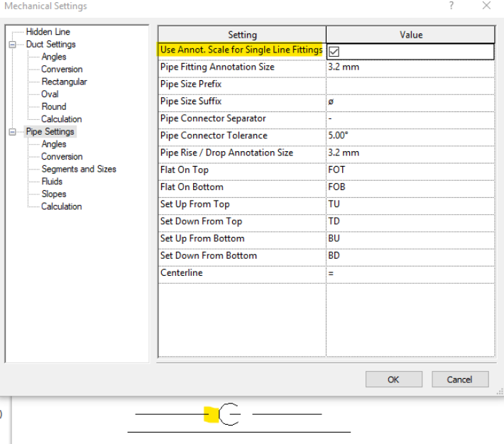
Task: Open Calculation under Pipe Settings
Action: pos(61,206)
